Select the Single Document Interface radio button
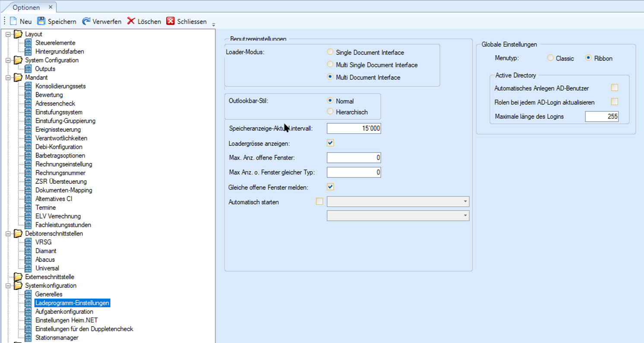The image size is (644, 343). pyautogui.click(x=330, y=52)
